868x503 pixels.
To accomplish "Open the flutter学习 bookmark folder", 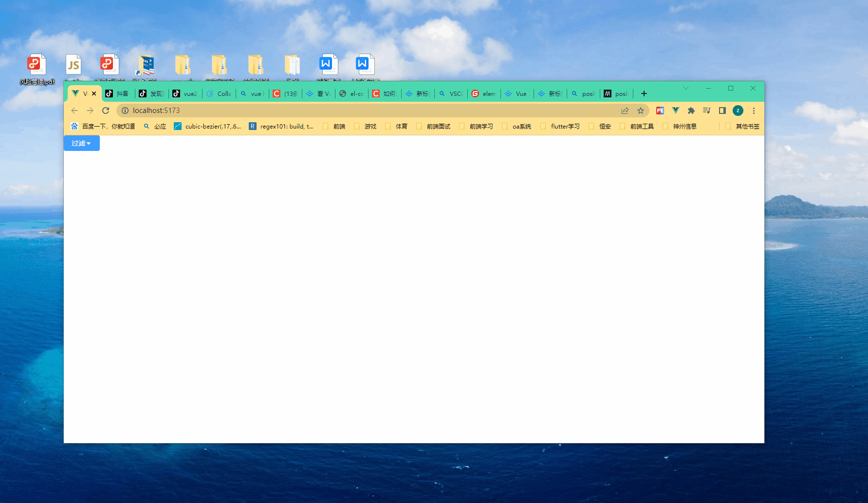I will coord(560,126).
